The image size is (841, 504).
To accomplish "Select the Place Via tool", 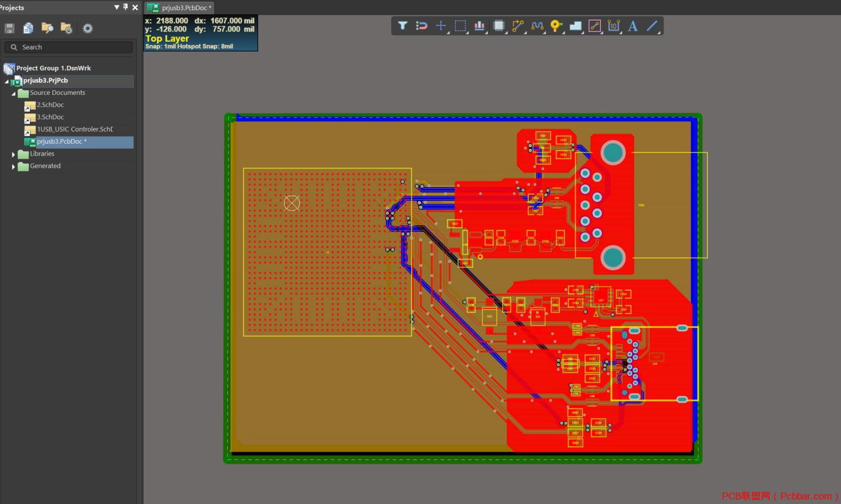I will [x=556, y=26].
